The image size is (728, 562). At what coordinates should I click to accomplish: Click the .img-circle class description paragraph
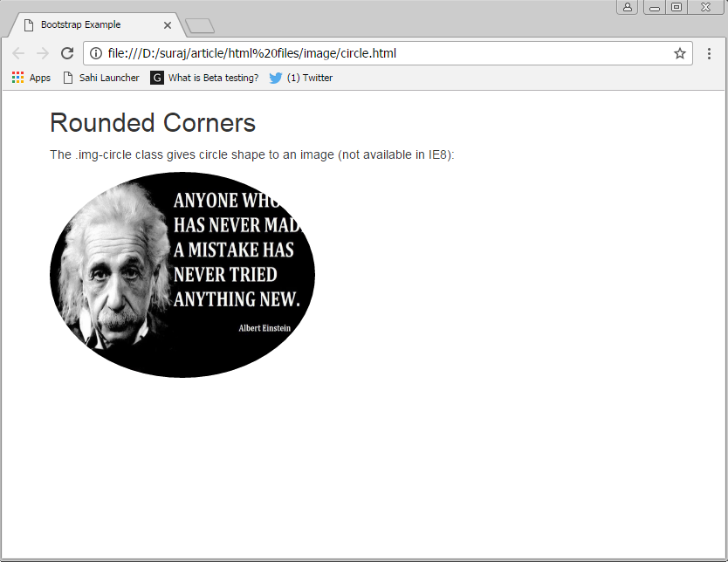252,154
